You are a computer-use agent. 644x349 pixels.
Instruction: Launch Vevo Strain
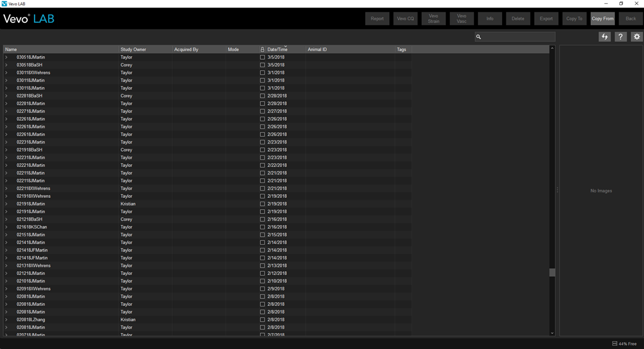point(433,18)
